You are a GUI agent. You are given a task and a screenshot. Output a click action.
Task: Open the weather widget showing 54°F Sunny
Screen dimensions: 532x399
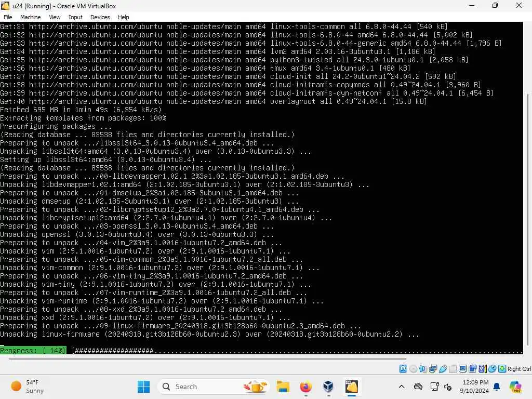click(28, 387)
